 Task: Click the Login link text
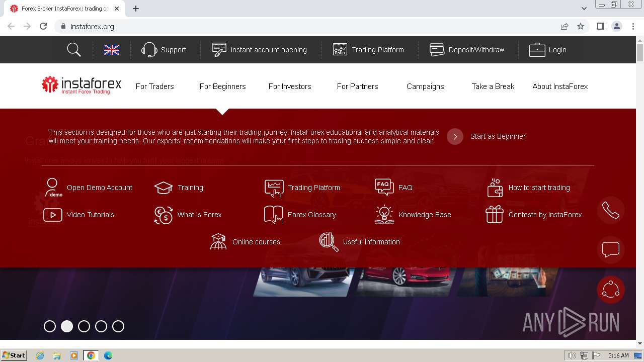(x=557, y=50)
